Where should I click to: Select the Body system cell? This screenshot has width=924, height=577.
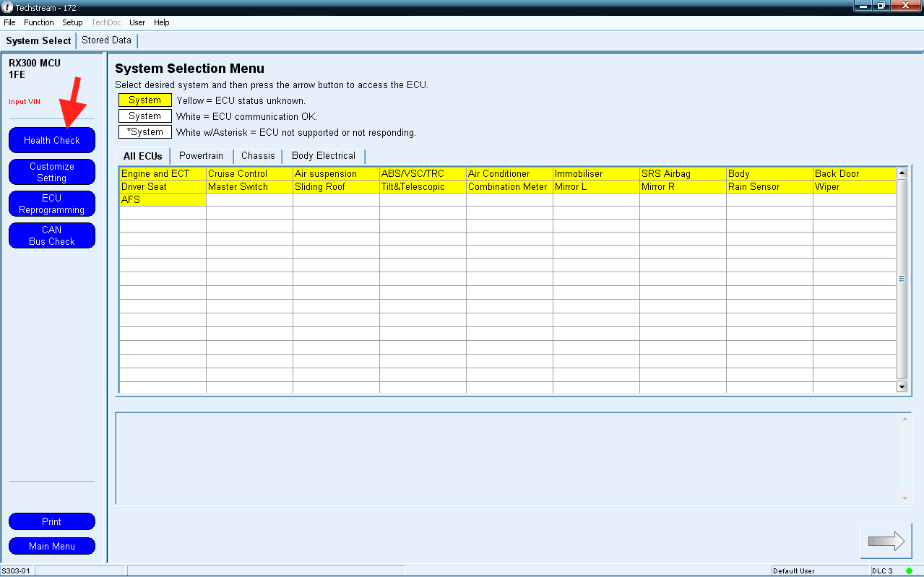[x=769, y=174]
